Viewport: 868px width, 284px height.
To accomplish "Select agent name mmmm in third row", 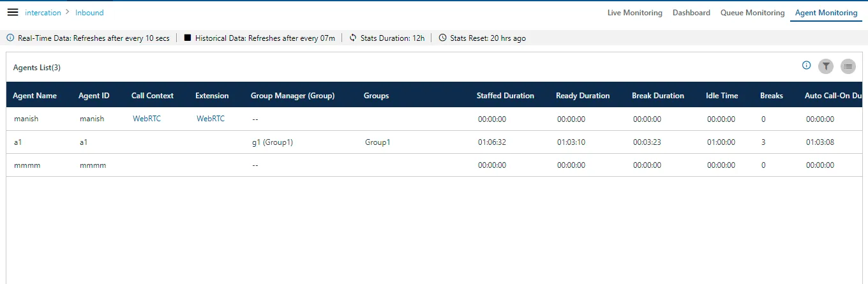I will 27,165.
